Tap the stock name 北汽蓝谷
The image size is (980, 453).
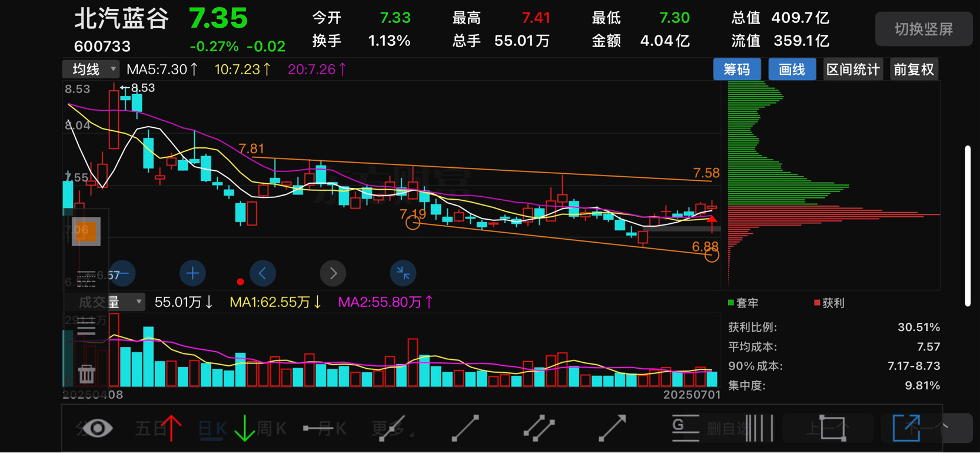click(122, 18)
